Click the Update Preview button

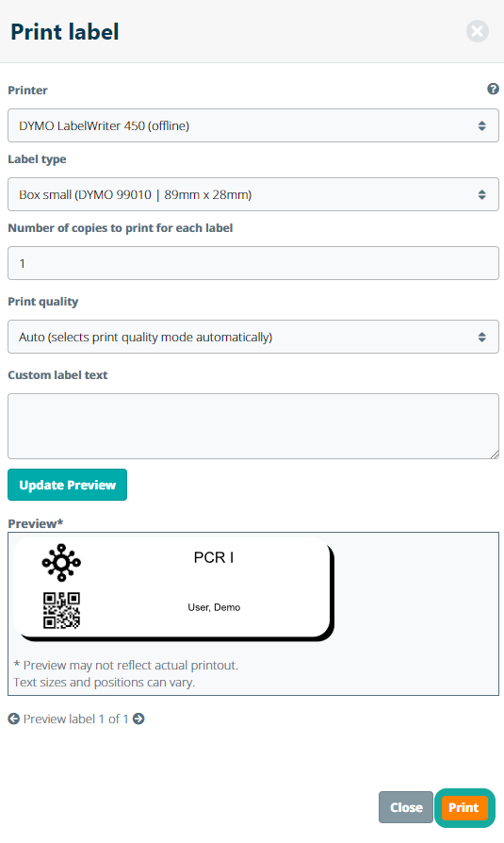(x=67, y=485)
